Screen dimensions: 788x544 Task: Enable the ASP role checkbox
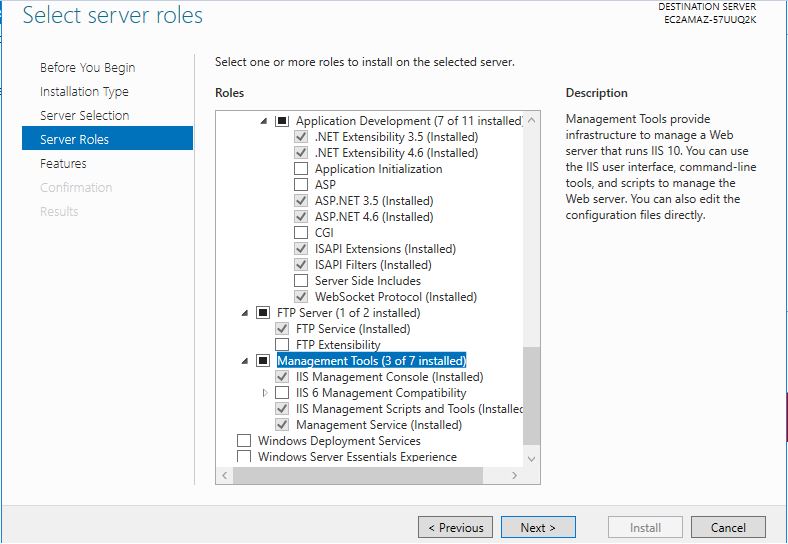point(301,185)
